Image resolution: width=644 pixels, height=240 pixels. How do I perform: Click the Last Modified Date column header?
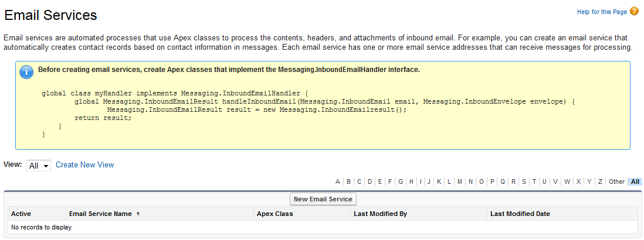(x=520, y=214)
